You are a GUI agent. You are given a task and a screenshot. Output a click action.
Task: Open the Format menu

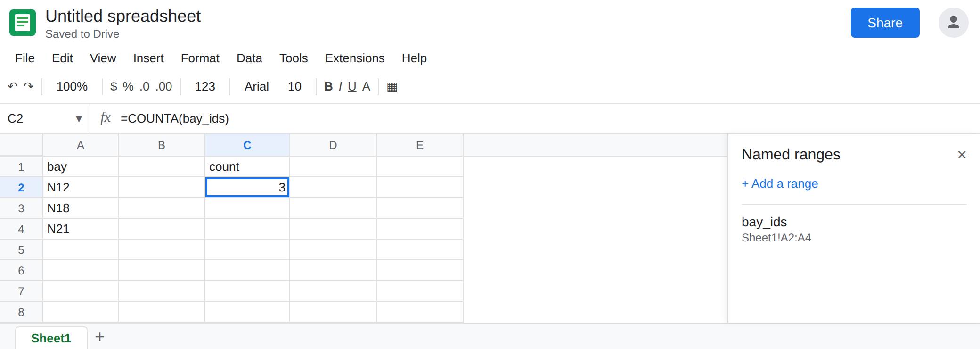coord(200,58)
